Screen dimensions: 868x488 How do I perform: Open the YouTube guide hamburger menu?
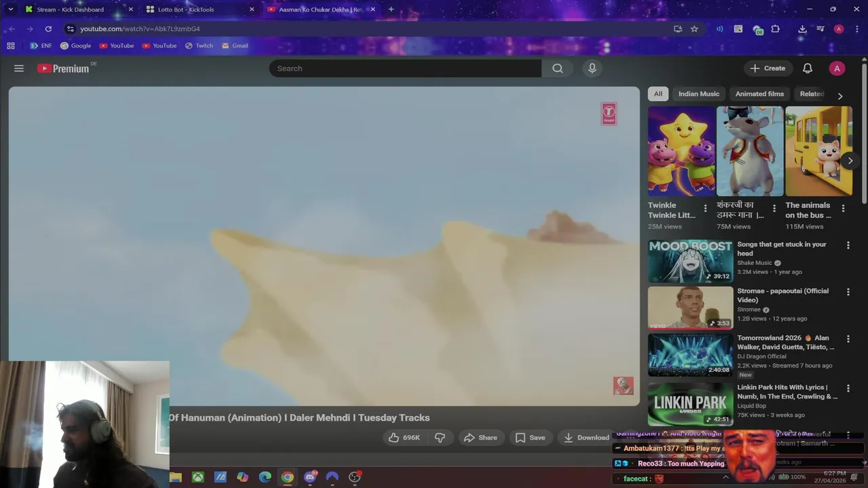(x=19, y=68)
